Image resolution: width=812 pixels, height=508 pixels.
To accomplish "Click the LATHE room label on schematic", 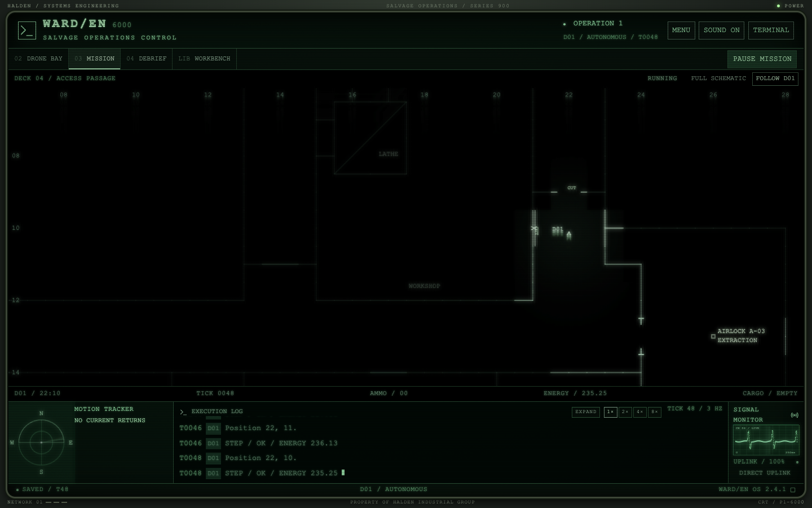I will click(388, 154).
